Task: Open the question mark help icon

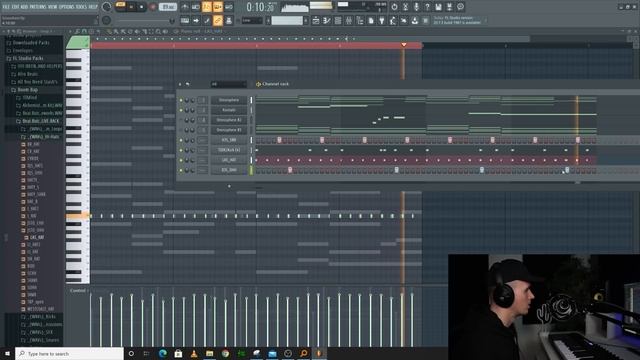Action: (427, 7)
